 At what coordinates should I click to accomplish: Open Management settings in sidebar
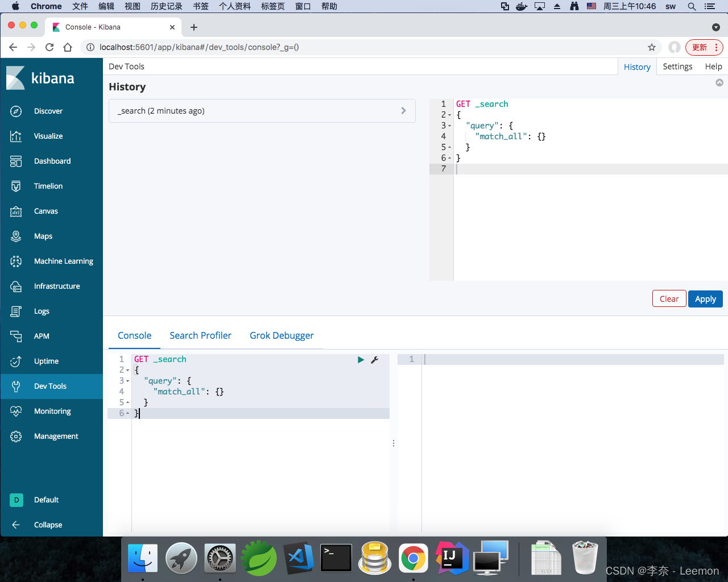(x=56, y=436)
